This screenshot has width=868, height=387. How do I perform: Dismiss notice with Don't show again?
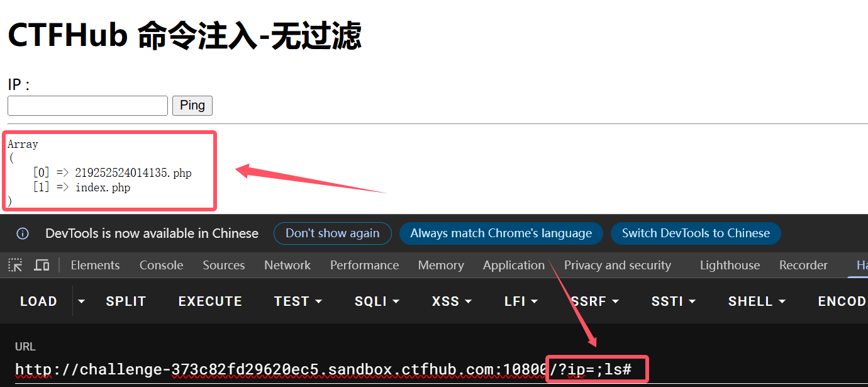click(x=332, y=233)
